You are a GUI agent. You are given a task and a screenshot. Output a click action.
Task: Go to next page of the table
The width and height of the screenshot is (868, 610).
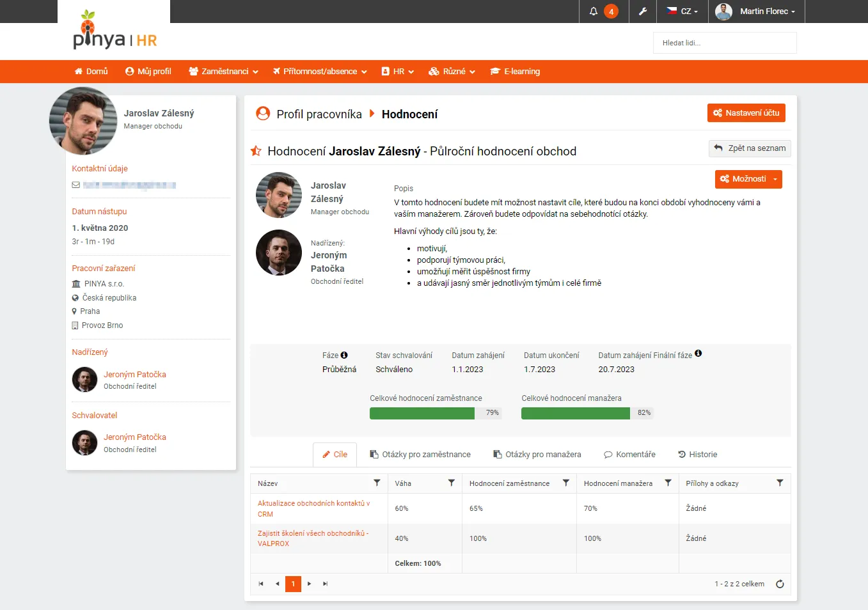pos(310,584)
